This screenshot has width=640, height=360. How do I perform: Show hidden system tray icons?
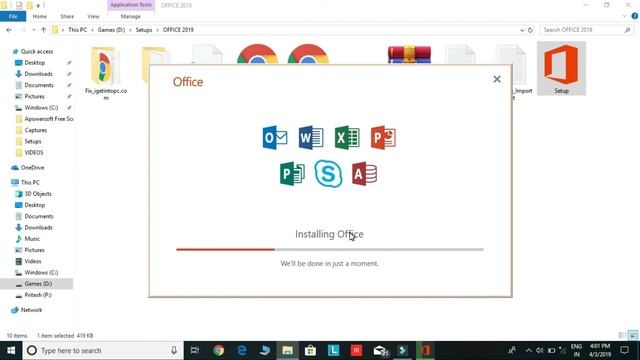pyautogui.click(x=529, y=350)
